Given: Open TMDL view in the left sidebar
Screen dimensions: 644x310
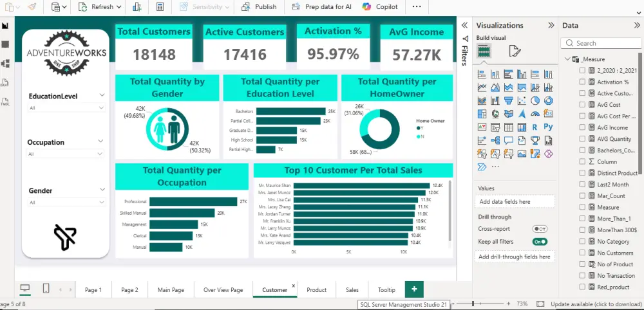Looking at the screenshot, I should click(5, 102).
